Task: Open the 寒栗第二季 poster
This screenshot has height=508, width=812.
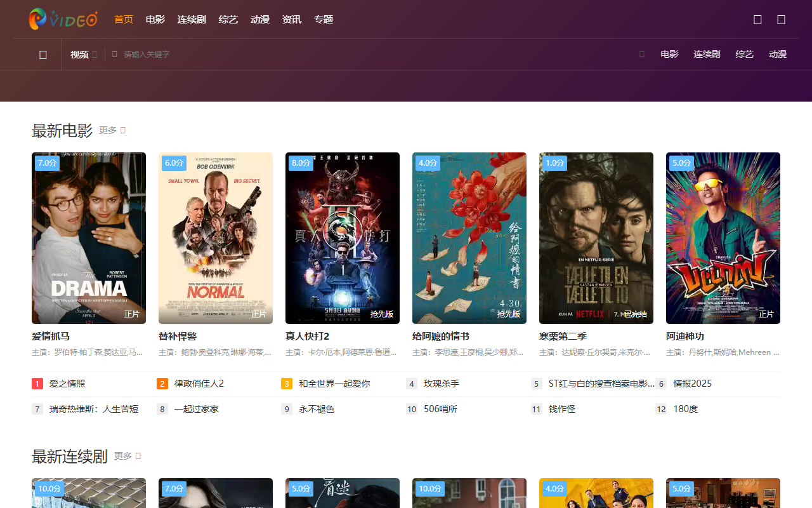Action: [x=596, y=238]
